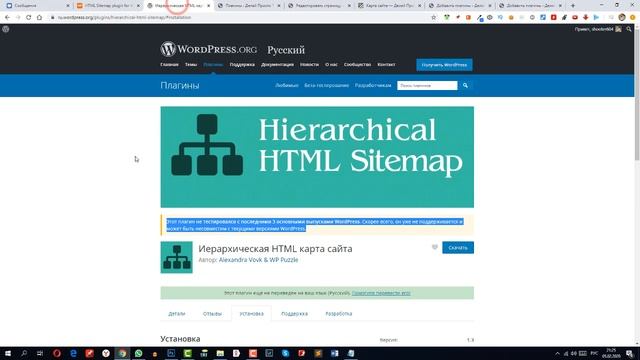Click the plugin search magnifier icon

(465, 85)
